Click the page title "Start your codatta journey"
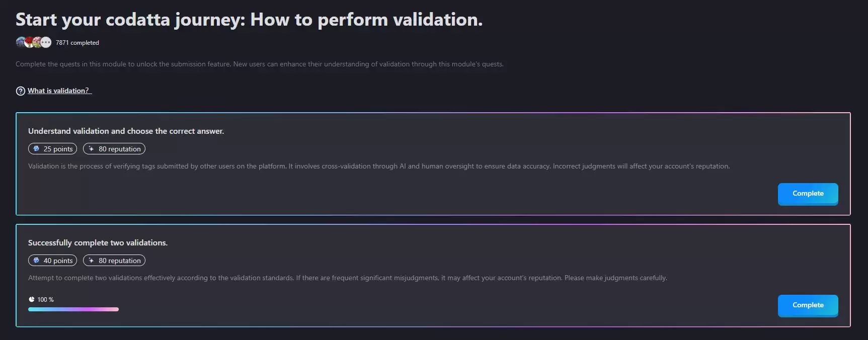Image resolution: width=868 pixels, height=340 pixels. 249,20
